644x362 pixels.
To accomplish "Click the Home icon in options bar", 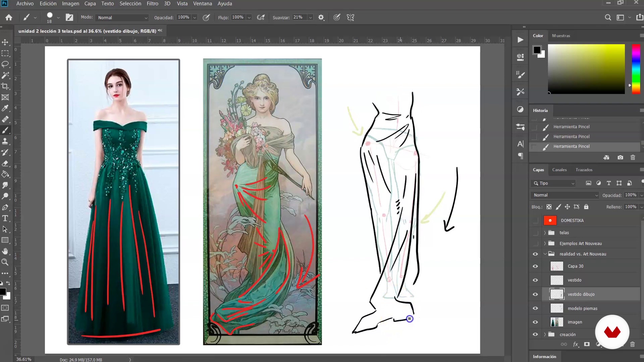I will coord(9,17).
